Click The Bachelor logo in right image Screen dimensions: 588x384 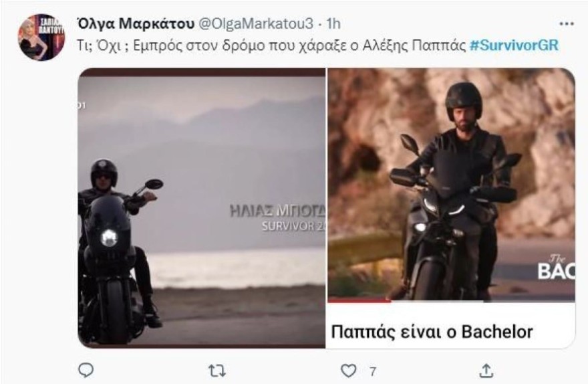click(556, 266)
